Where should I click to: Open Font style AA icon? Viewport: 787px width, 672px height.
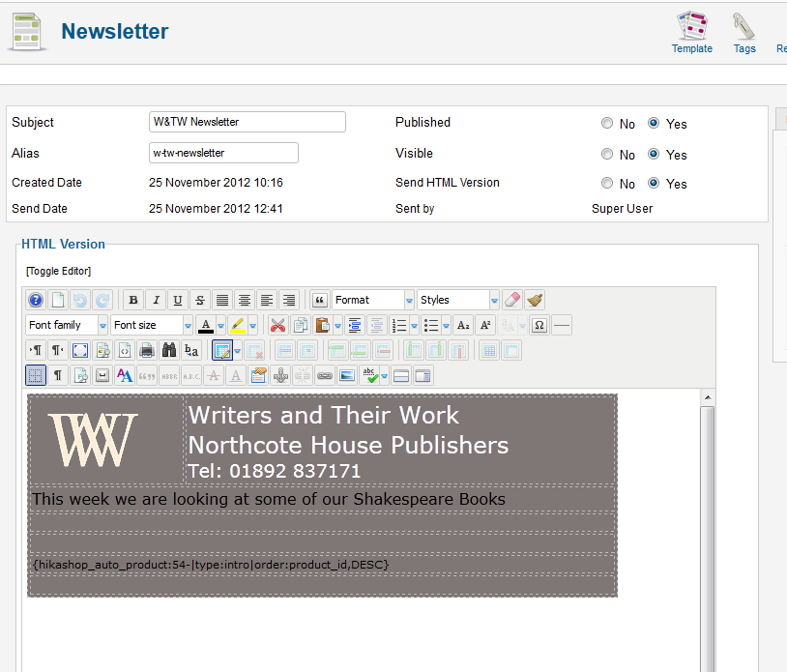coord(125,375)
